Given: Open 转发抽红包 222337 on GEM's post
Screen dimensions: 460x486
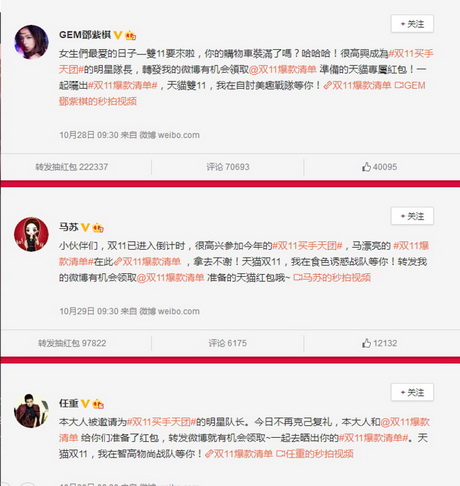Looking at the screenshot, I should [72, 167].
